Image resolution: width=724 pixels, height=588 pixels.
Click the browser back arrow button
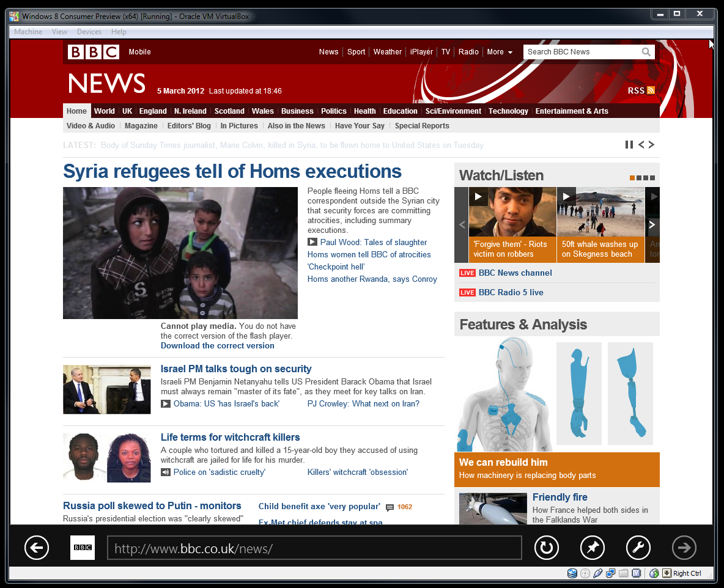(37, 548)
